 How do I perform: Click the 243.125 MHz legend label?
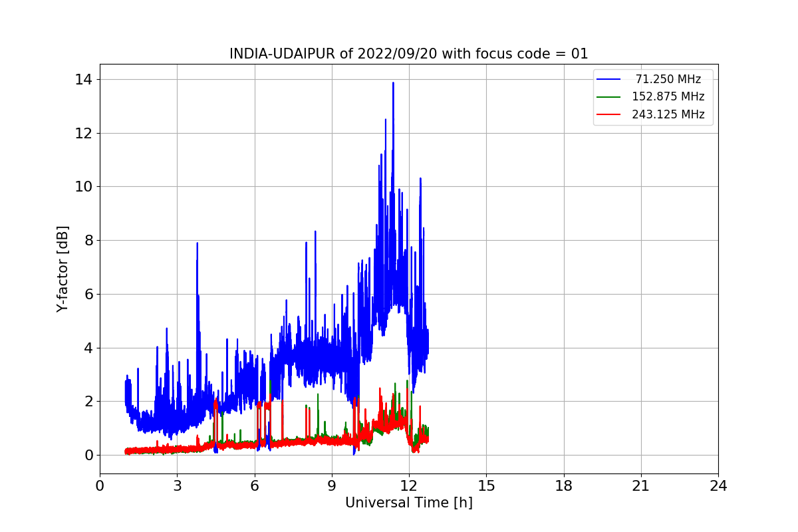click(x=668, y=114)
